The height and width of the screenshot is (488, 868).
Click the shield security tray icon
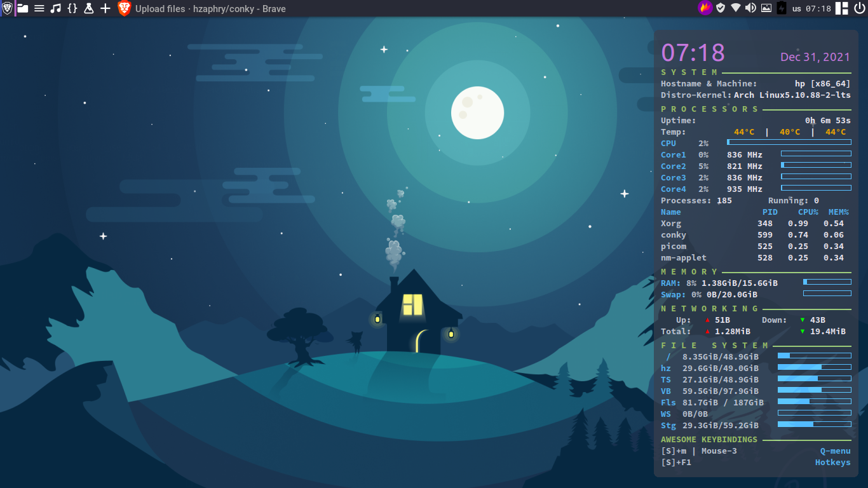(x=721, y=8)
